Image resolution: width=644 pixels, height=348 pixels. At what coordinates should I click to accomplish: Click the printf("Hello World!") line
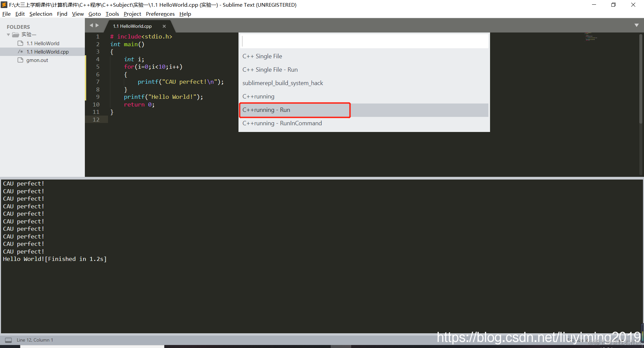click(x=163, y=97)
